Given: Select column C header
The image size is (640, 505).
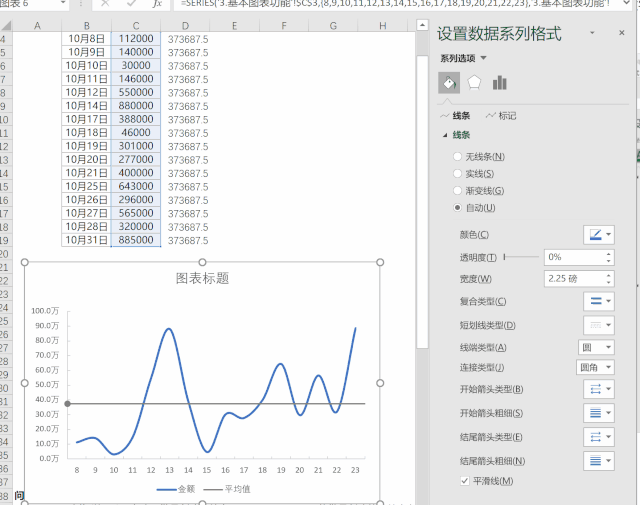Looking at the screenshot, I should point(136,26).
